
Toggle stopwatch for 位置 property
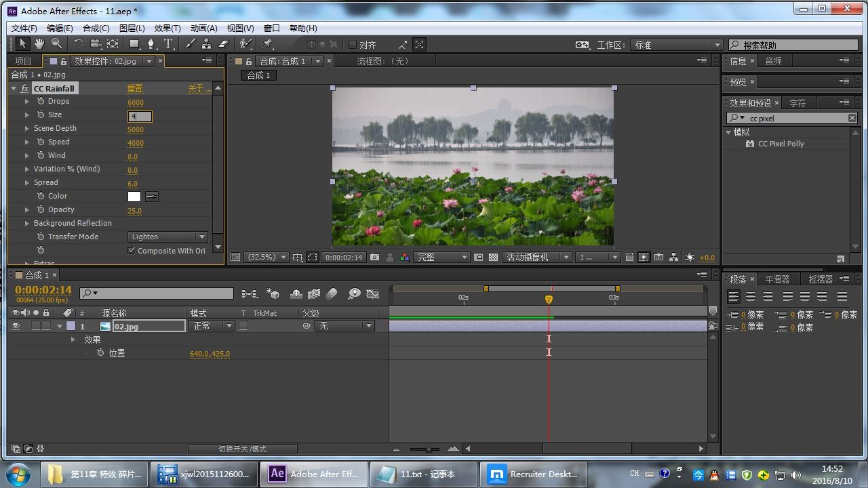coord(100,353)
